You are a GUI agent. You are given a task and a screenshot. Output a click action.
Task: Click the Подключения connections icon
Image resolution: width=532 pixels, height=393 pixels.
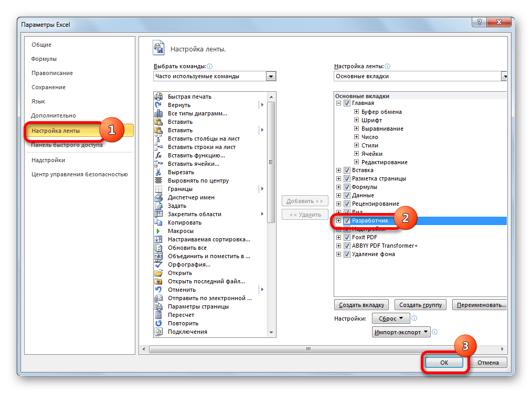pos(158,332)
